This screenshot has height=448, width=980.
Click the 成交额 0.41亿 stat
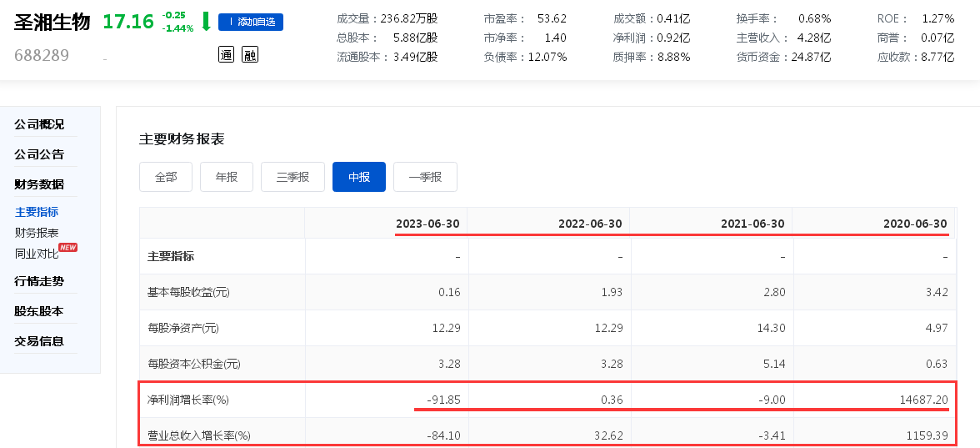[652, 18]
